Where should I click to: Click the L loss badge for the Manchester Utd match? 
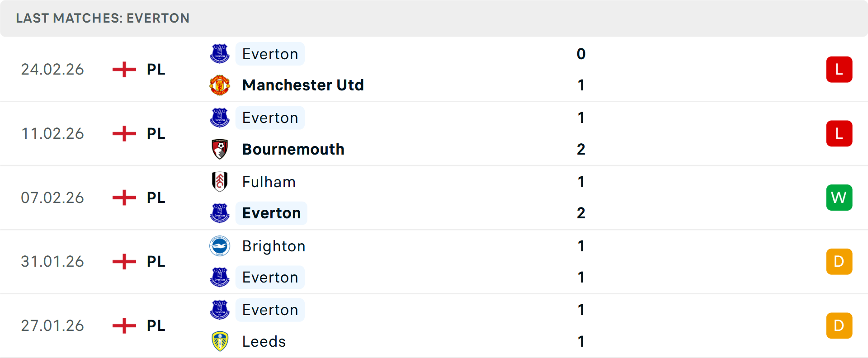[x=839, y=69]
